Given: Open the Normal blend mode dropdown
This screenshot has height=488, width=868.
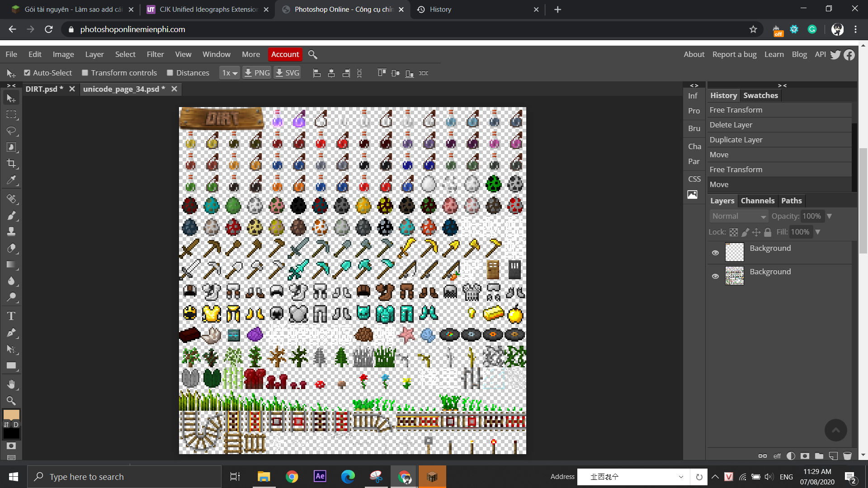Looking at the screenshot, I should (x=739, y=216).
